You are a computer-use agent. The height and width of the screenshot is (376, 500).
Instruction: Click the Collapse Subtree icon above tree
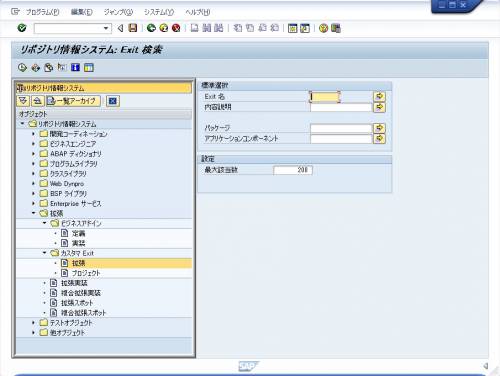[38, 101]
